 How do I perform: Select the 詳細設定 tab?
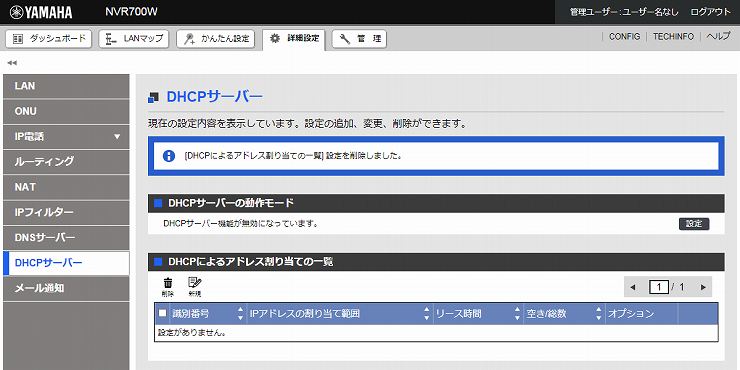coord(294,39)
